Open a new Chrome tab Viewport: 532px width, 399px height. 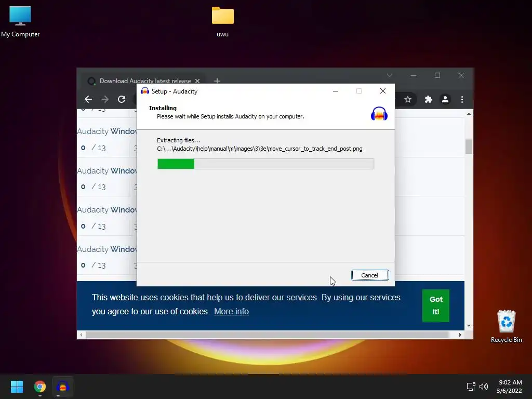click(x=217, y=81)
